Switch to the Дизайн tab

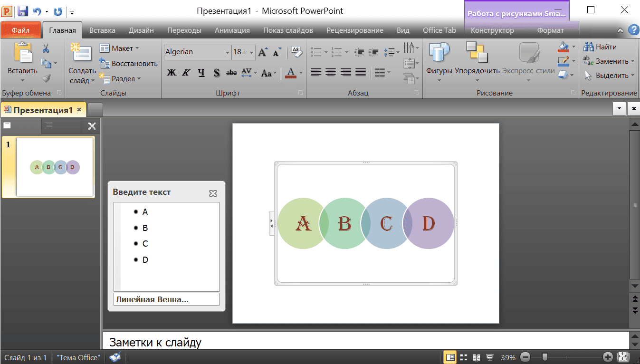[141, 30]
